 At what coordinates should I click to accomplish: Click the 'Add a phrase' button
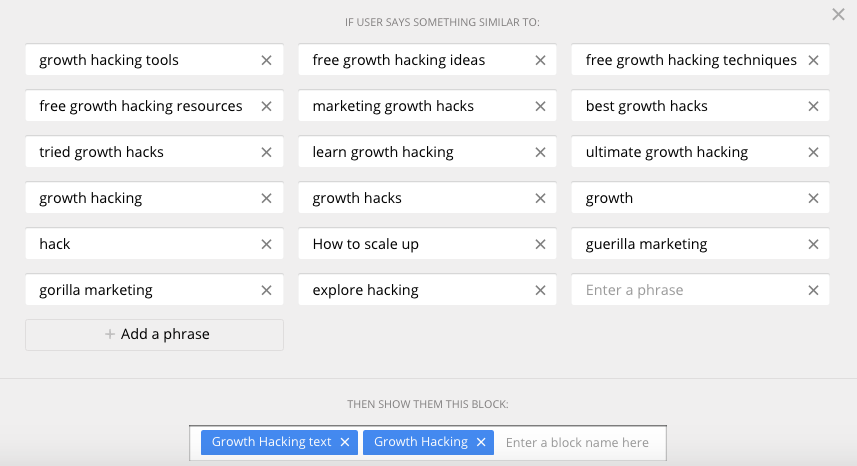coord(155,334)
